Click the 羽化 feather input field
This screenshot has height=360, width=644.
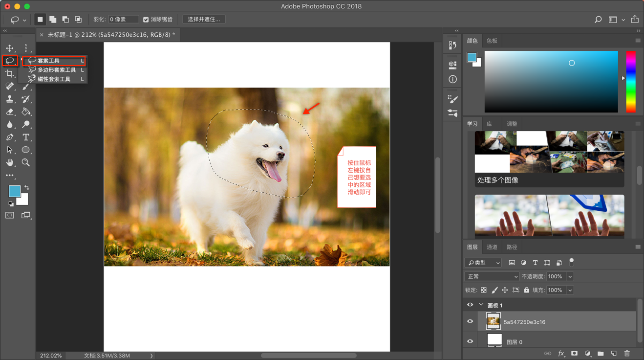click(123, 20)
